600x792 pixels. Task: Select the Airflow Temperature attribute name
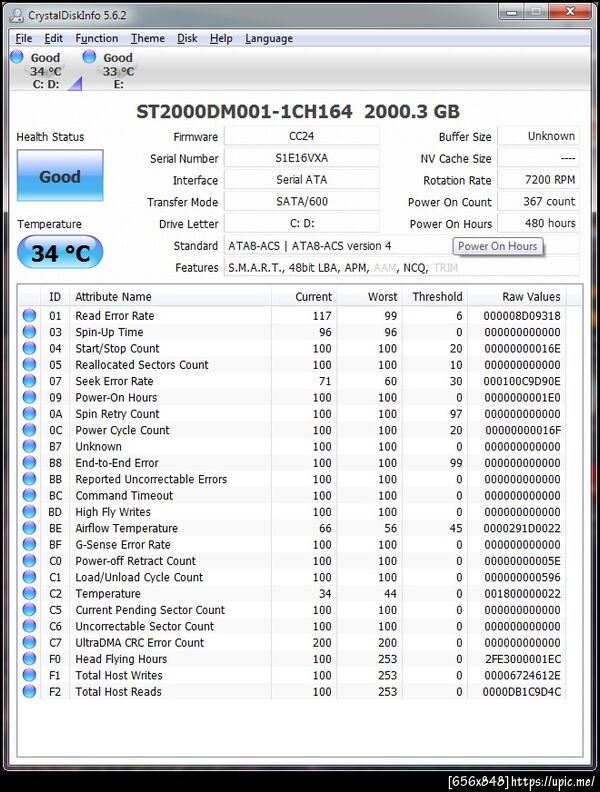click(127, 528)
